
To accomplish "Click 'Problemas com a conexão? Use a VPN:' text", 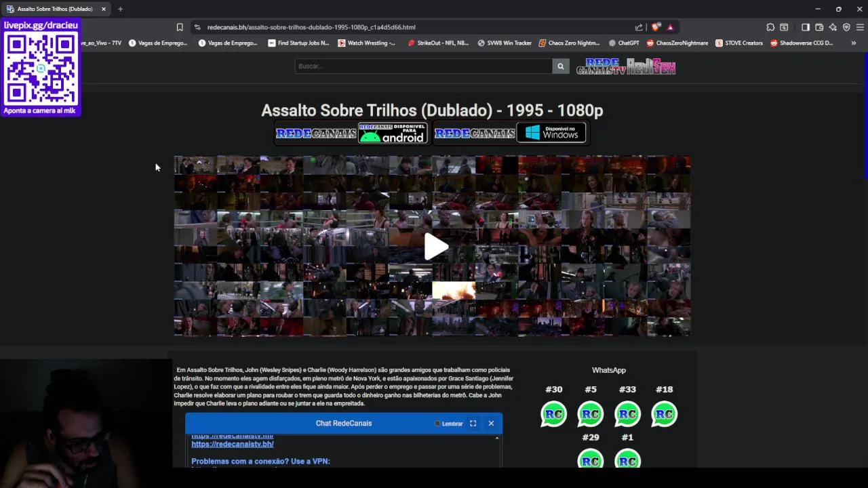I will 260,461.
